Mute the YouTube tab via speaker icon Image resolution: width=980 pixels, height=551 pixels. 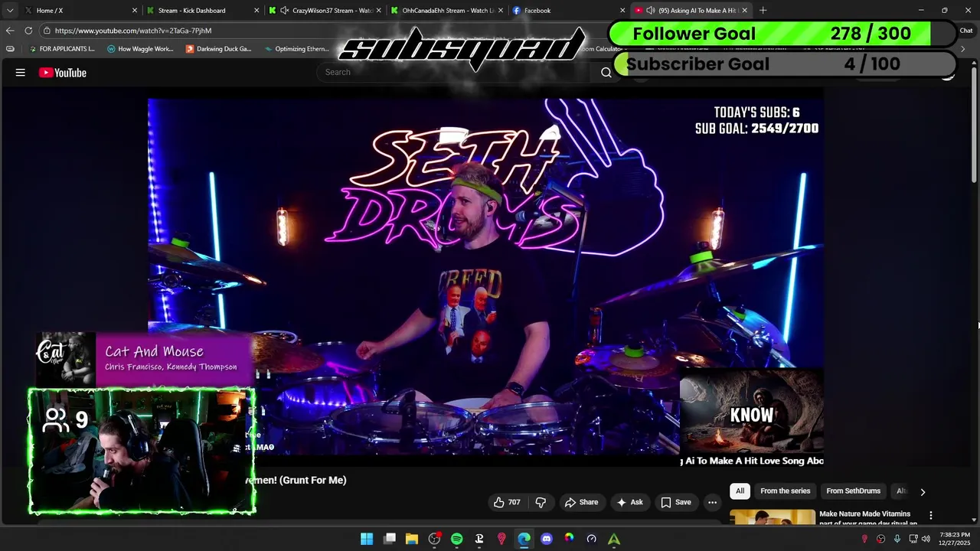651,11
